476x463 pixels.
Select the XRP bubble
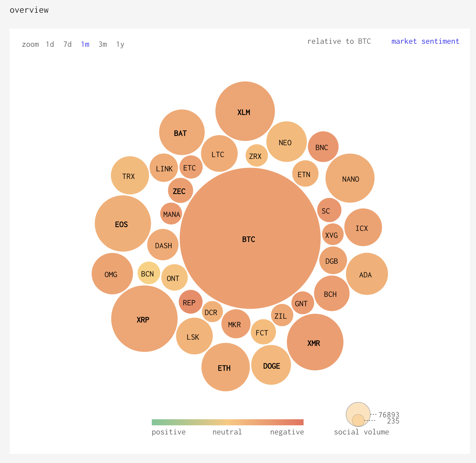144,319
